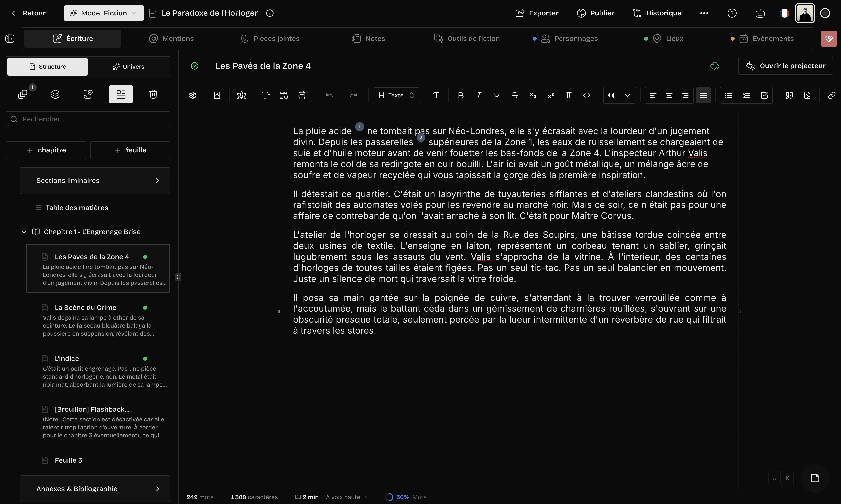Open the layers stack icon in the sidebar
Image resolution: width=841 pixels, height=504 pixels.
(x=55, y=94)
